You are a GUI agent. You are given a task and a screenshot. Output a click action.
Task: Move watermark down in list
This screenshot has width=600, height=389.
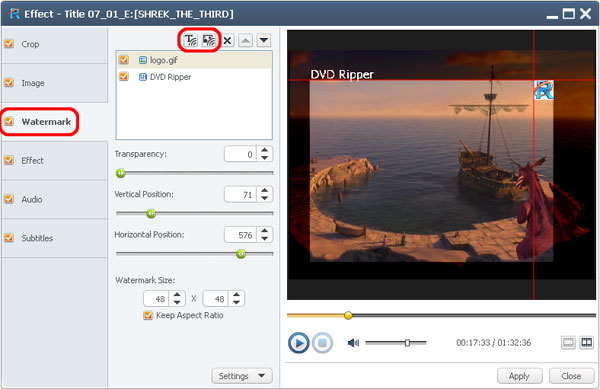(264, 40)
